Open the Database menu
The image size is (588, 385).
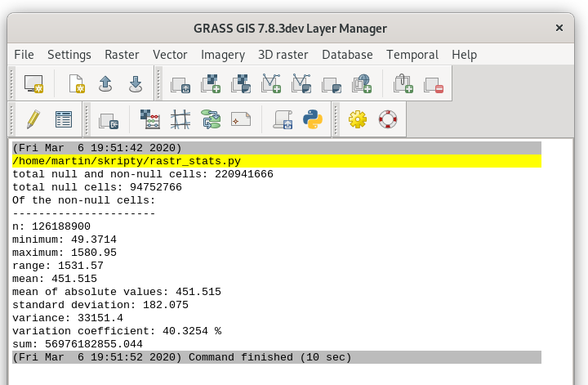pos(347,55)
